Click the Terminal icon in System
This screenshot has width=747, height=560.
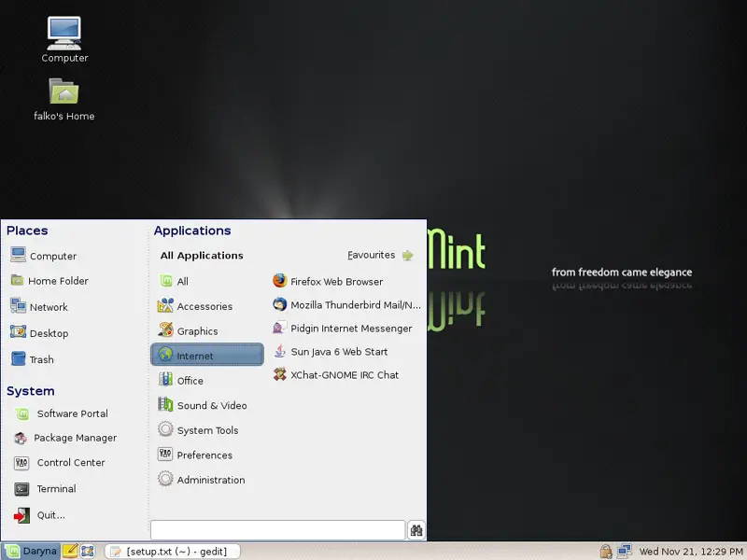(x=21, y=489)
